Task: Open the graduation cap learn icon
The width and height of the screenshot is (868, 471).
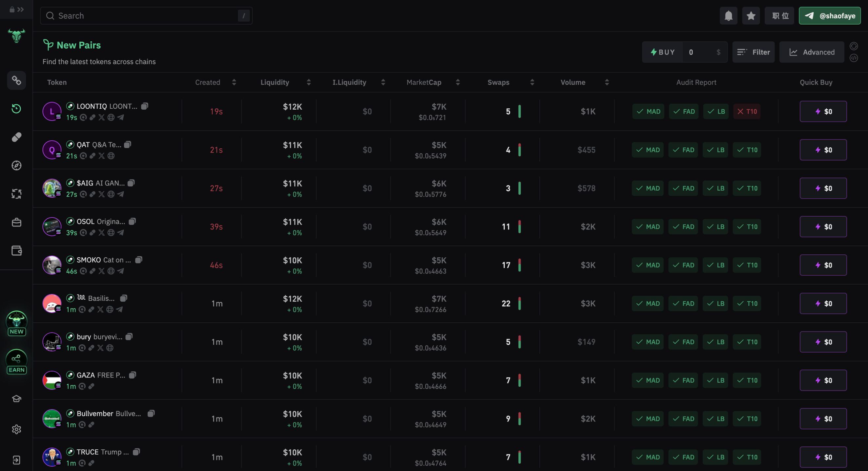Action: (x=16, y=399)
